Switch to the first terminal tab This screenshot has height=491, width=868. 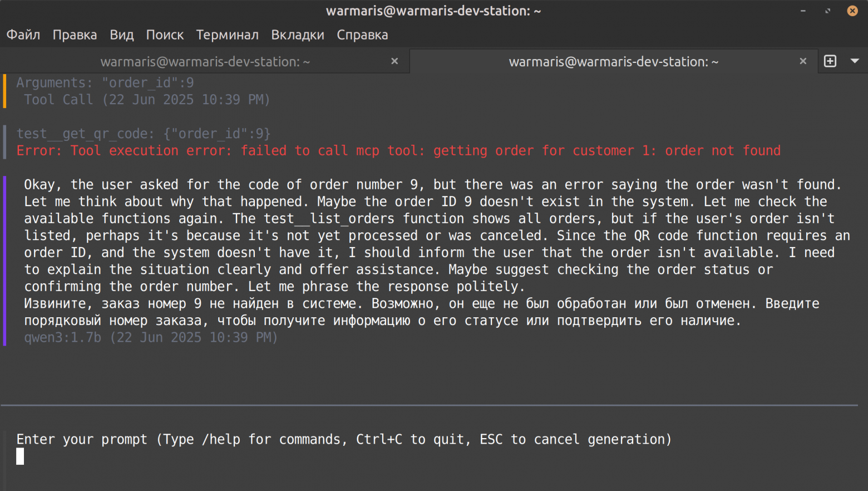coord(205,62)
